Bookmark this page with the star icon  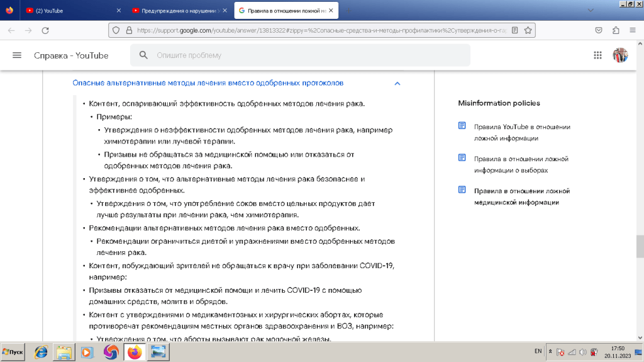coord(529,30)
